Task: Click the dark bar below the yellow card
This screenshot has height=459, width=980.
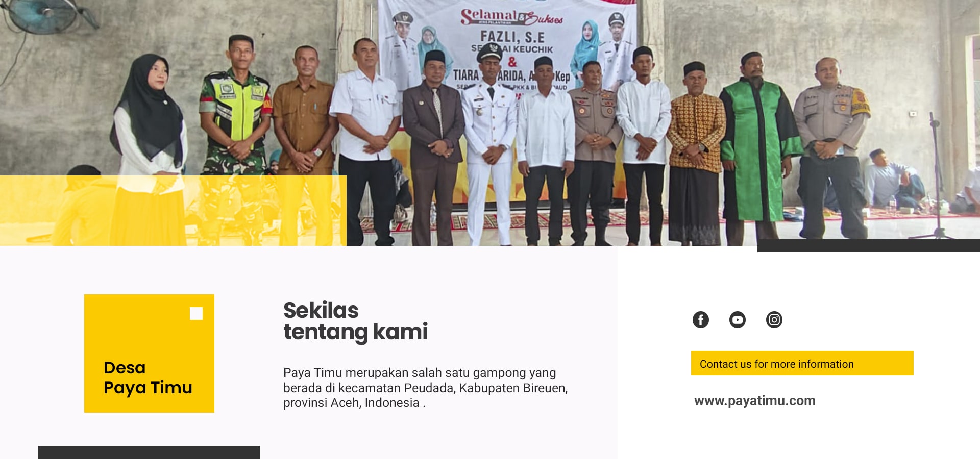Action: point(149,452)
